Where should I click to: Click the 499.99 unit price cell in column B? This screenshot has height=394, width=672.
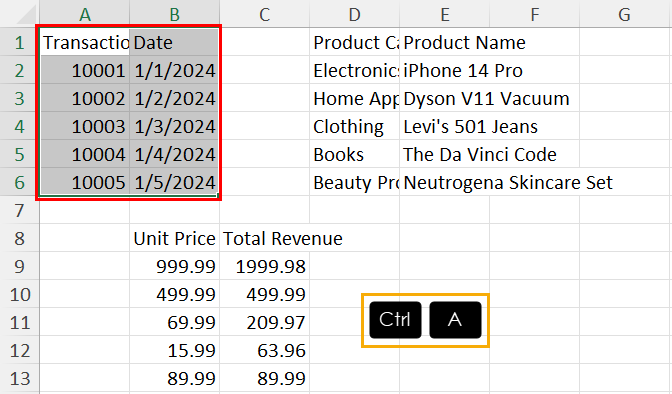tap(174, 294)
